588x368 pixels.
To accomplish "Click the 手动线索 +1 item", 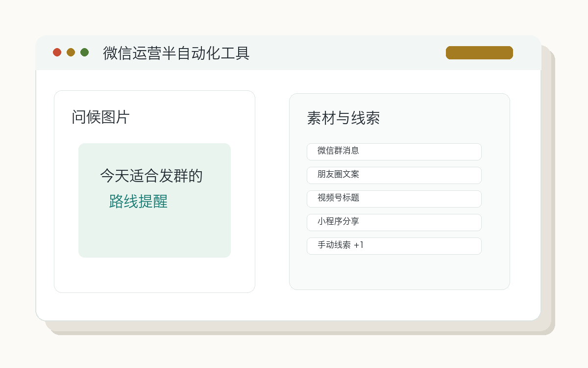I will pos(394,246).
